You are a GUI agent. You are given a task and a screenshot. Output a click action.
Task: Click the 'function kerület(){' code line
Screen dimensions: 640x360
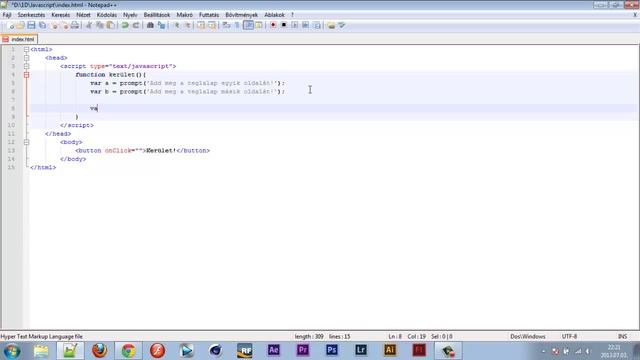click(x=111, y=75)
